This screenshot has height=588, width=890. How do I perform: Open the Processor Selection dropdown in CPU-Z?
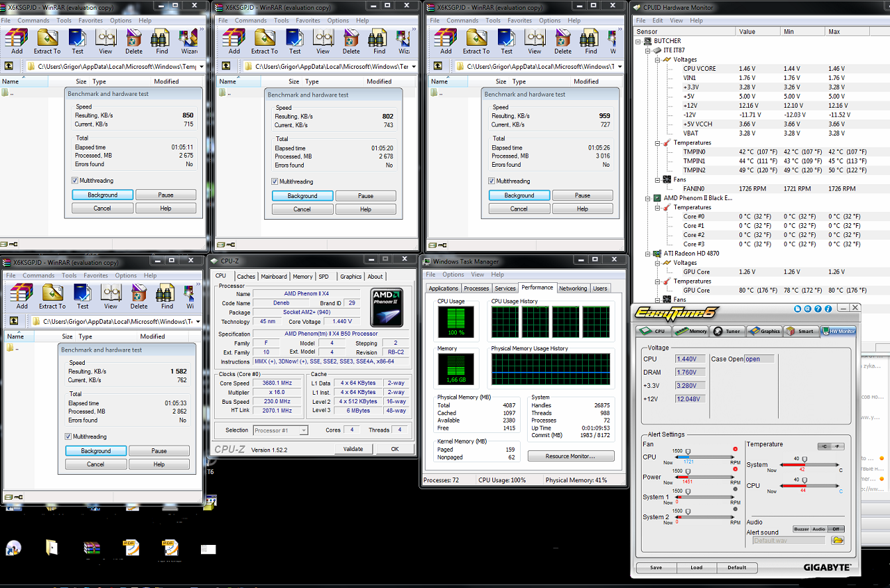[303, 431]
